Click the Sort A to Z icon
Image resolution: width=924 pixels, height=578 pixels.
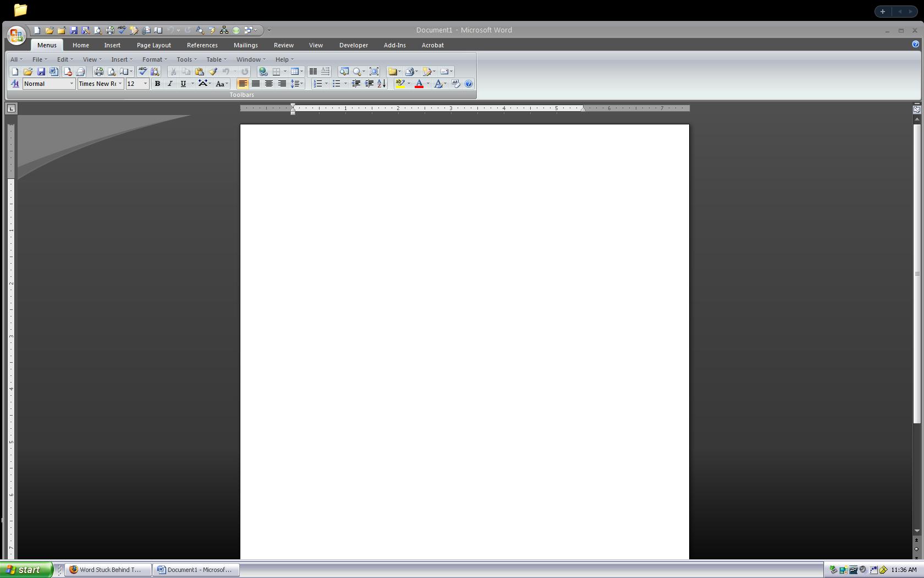coord(382,84)
